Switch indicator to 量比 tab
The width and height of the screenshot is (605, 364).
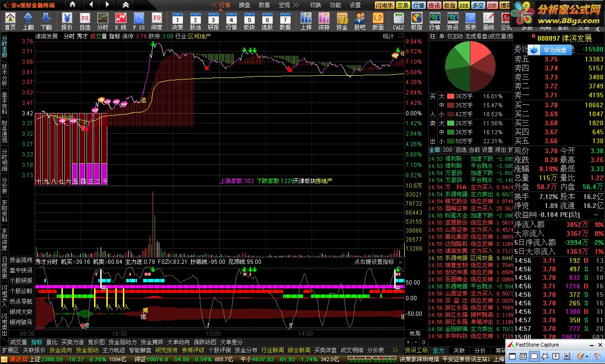click(x=52, y=342)
